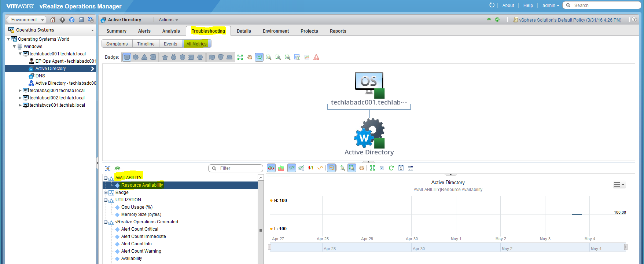Open the Alerts diamond icon in the navigation bar
This screenshot has width=644, height=264.
(62, 20)
